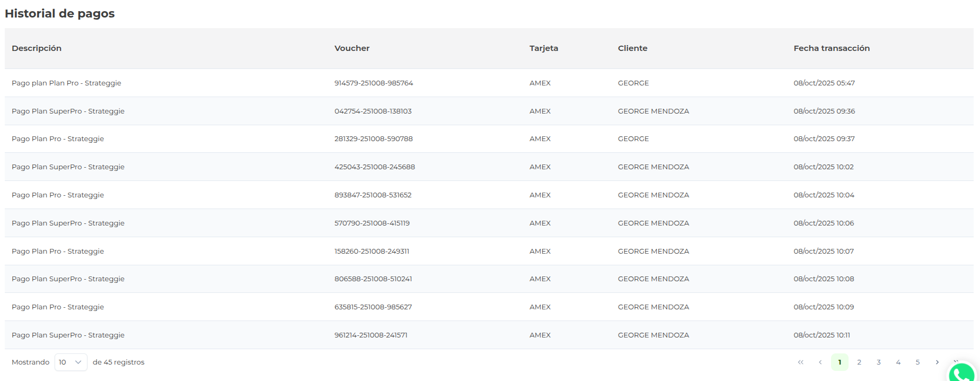Open page 4 of the payment history

coord(898,362)
